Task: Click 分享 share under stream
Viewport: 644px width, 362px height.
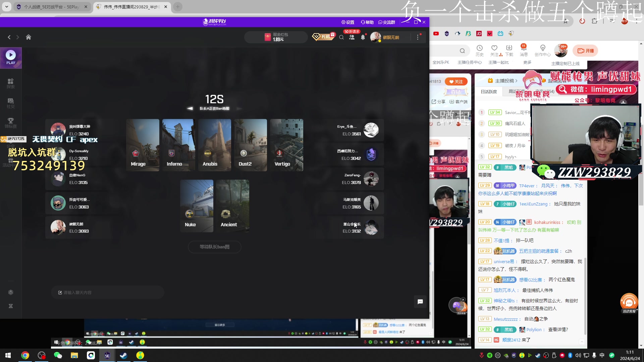Action: coord(438,102)
